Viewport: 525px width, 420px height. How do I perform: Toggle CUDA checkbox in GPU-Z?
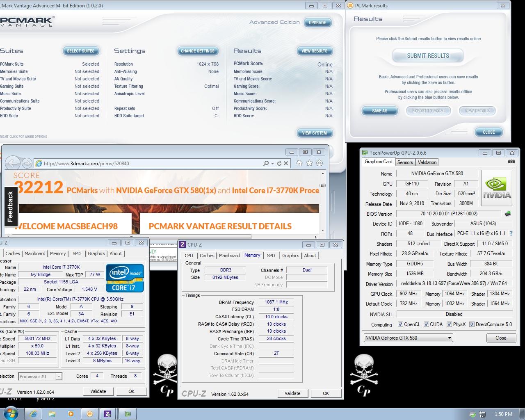[426, 324]
